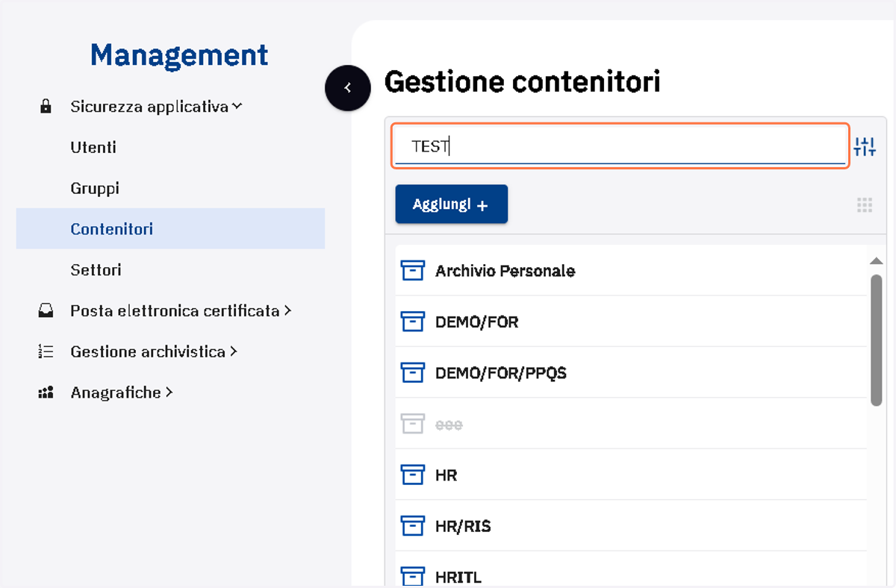Click the archive box icon for DEMO/FOR/PPQS

pos(413,373)
